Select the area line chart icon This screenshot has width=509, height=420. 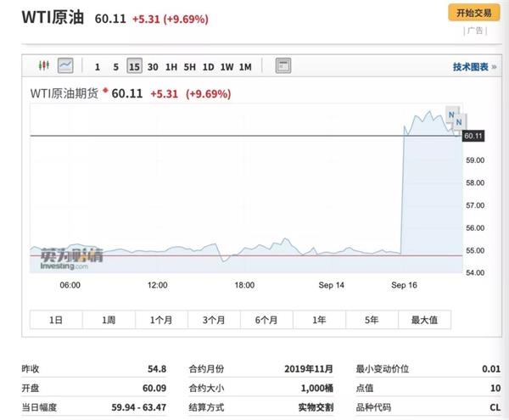(65, 65)
